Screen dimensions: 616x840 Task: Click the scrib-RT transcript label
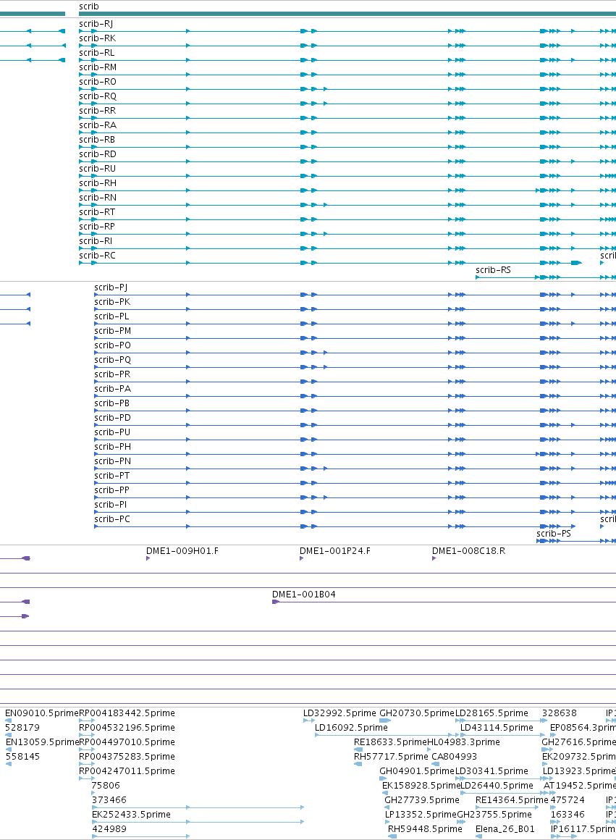pos(97,211)
